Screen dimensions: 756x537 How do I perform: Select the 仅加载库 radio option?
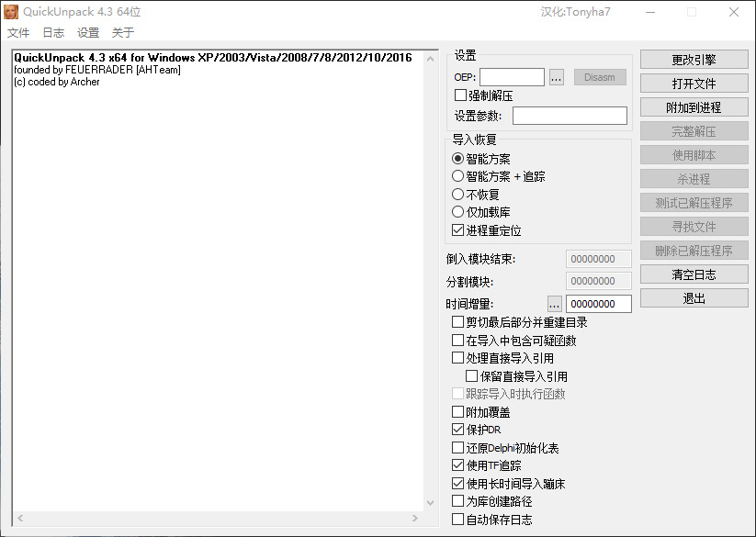(x=457, y=212)
